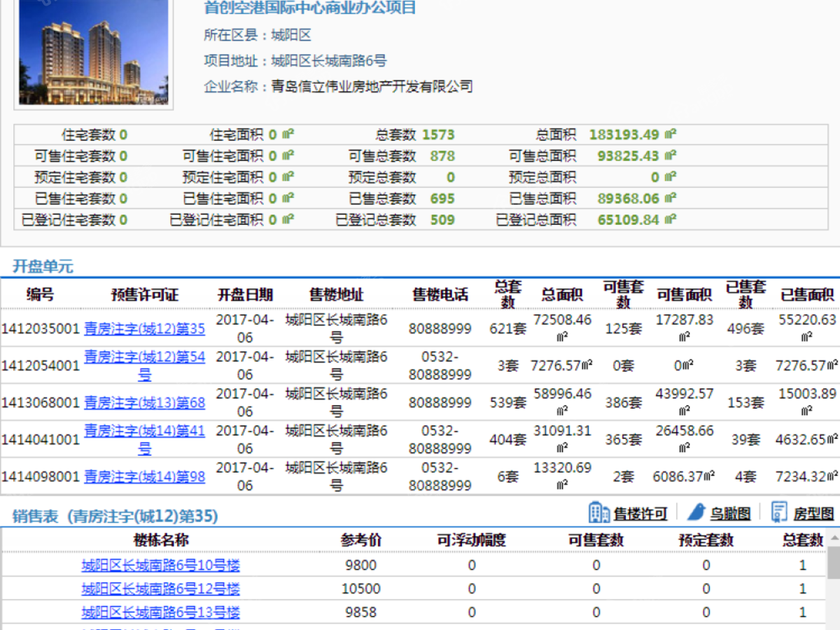Viewport: 840px width, 630px height.
Task: Click the 可浮动幅度 column header
Action: 471,540
